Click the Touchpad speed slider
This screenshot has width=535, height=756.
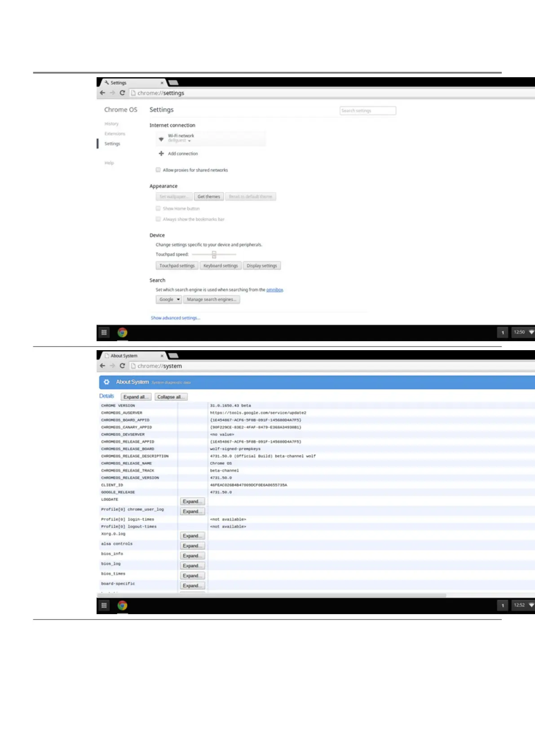[x=214, y=255]
